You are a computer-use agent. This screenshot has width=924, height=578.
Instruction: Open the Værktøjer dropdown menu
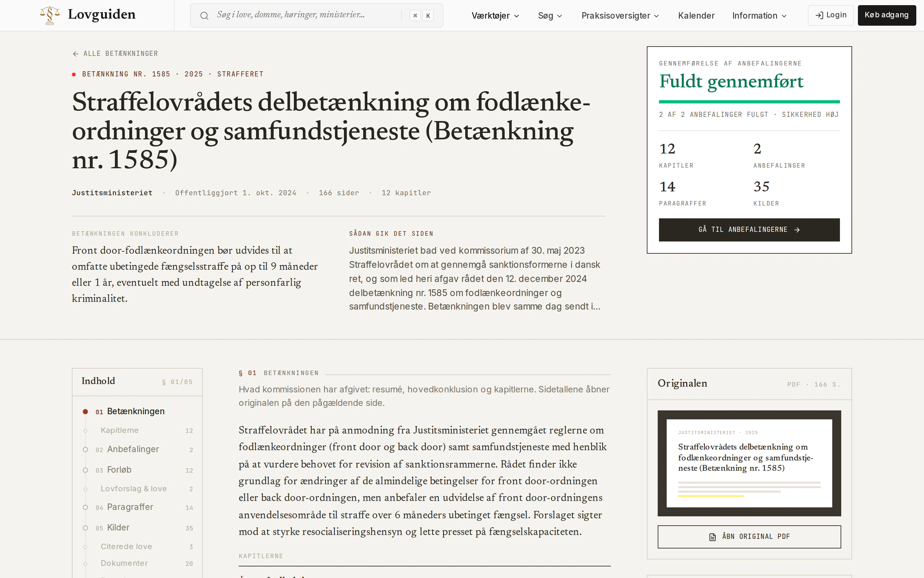tap(495, 16)
